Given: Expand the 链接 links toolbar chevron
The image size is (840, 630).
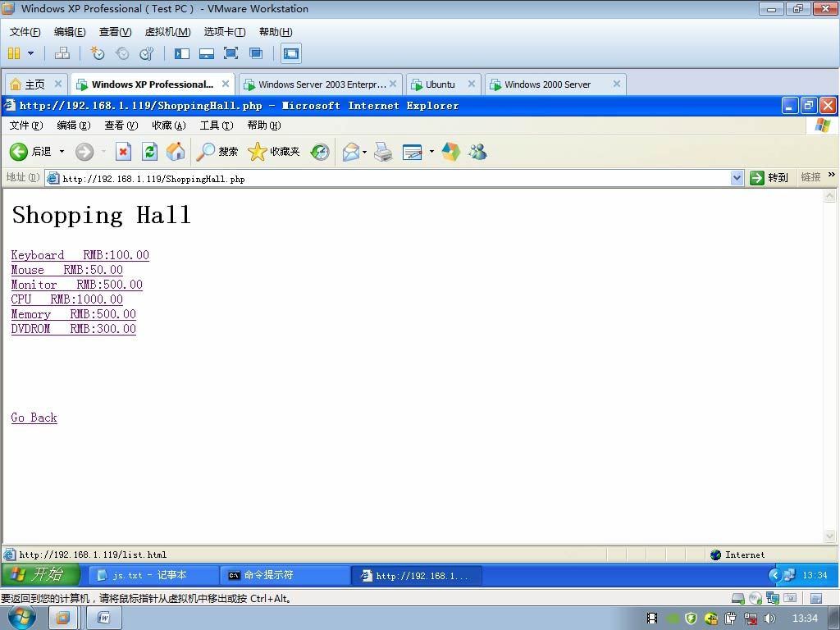Looking at the screenshot, I should pos(832,175).
